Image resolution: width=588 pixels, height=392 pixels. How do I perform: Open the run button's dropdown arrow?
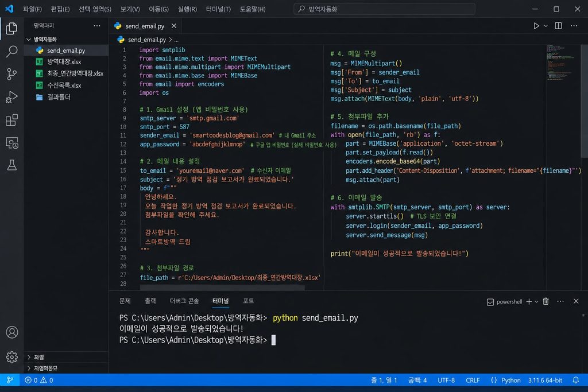click(546, 26)
